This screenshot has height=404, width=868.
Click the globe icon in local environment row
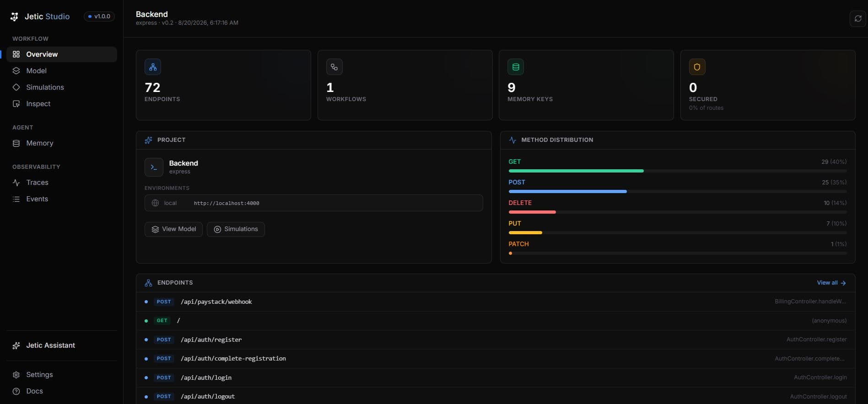(x=155, y=203)
